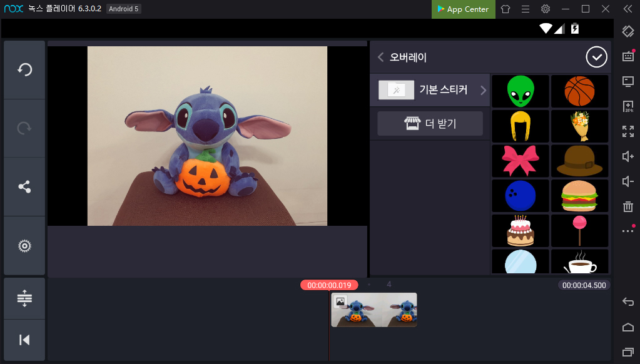
Task: Select the pink ribbon bow sticker
Action: 521,161
